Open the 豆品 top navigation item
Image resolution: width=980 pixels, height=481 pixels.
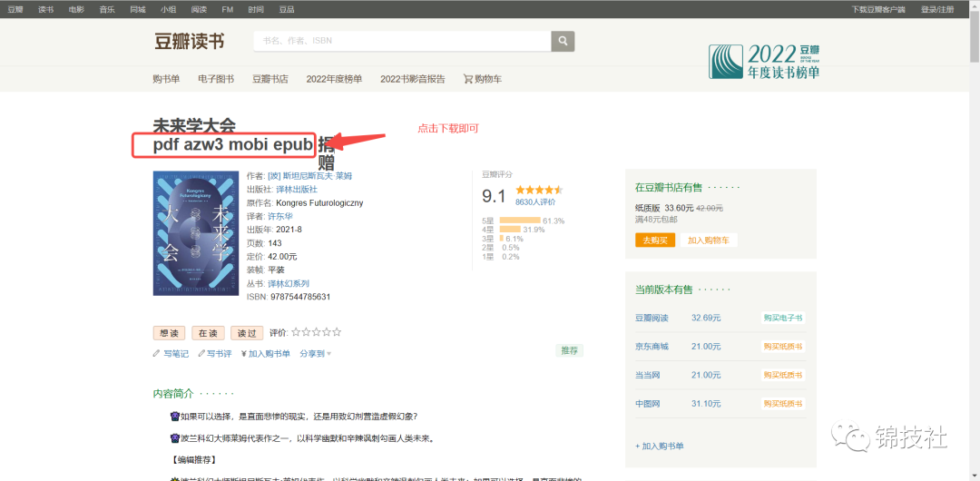[286, 9]
